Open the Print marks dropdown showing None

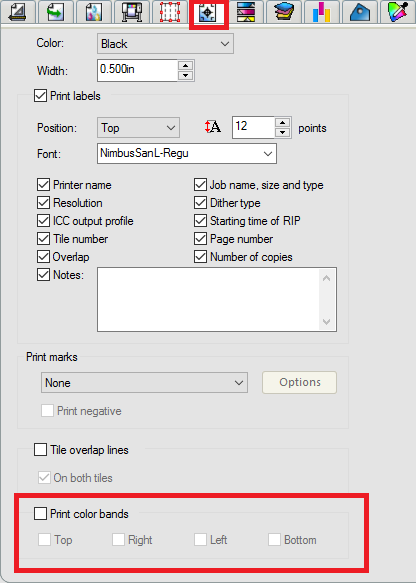(x=144, y=383)
